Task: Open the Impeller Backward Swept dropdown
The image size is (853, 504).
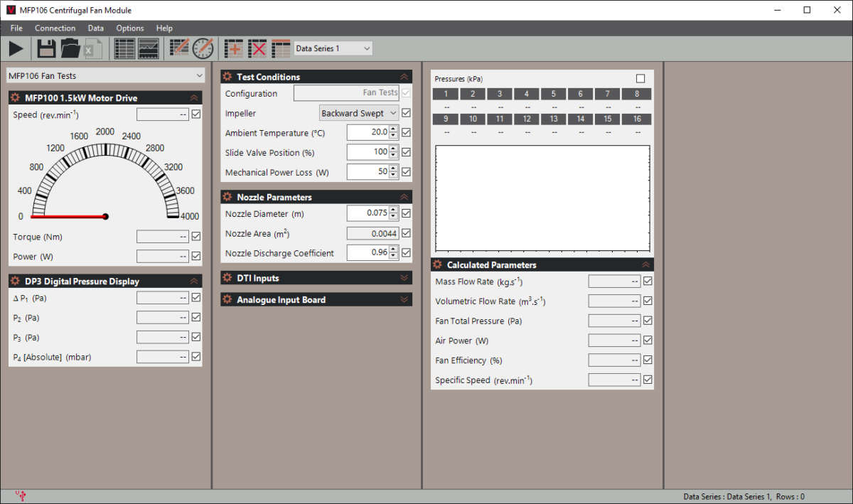Action: click(x=359, y=113)
